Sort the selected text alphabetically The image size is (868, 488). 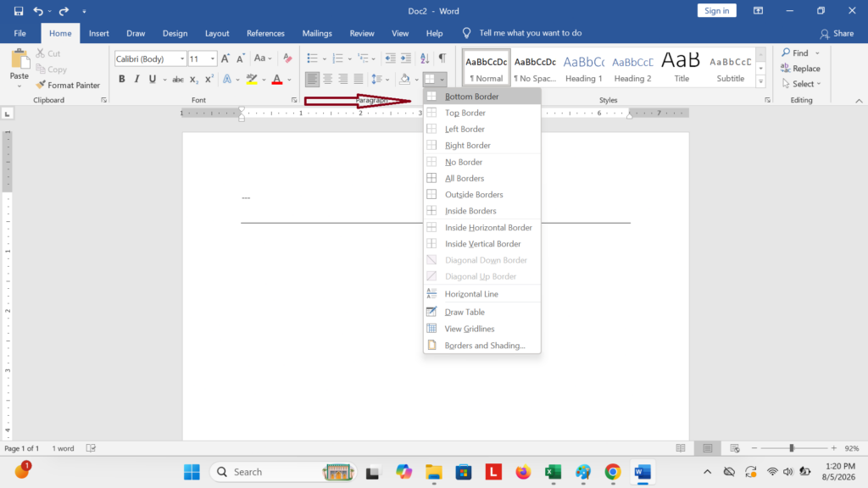click(x=425, y=58)
